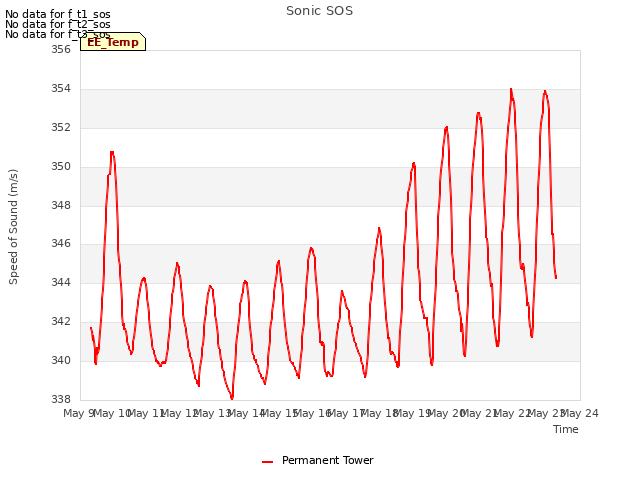Click the lowest data trough near 338

[x=232, y=398]
